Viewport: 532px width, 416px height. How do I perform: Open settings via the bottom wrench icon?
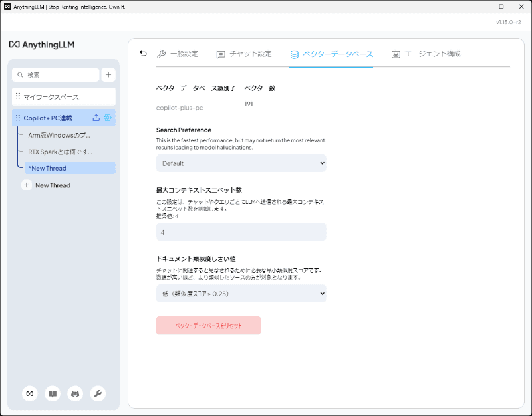tap(98, 393)
